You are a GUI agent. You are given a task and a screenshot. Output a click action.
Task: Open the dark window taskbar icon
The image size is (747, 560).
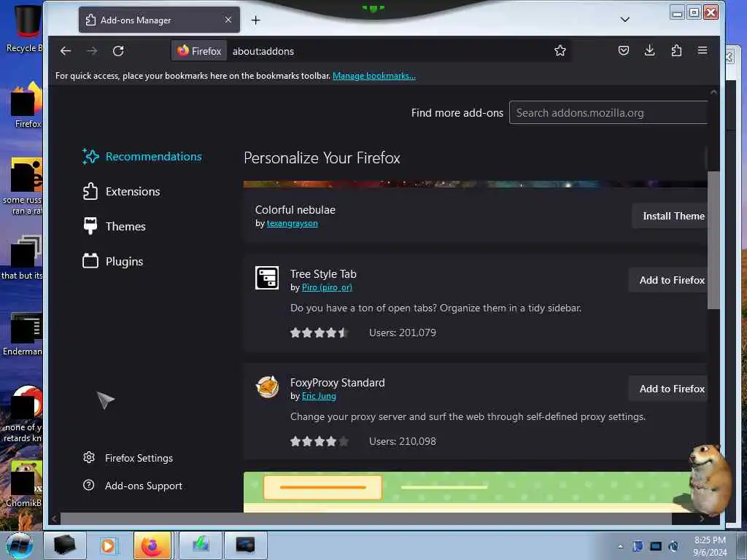(x=245, y=545)
